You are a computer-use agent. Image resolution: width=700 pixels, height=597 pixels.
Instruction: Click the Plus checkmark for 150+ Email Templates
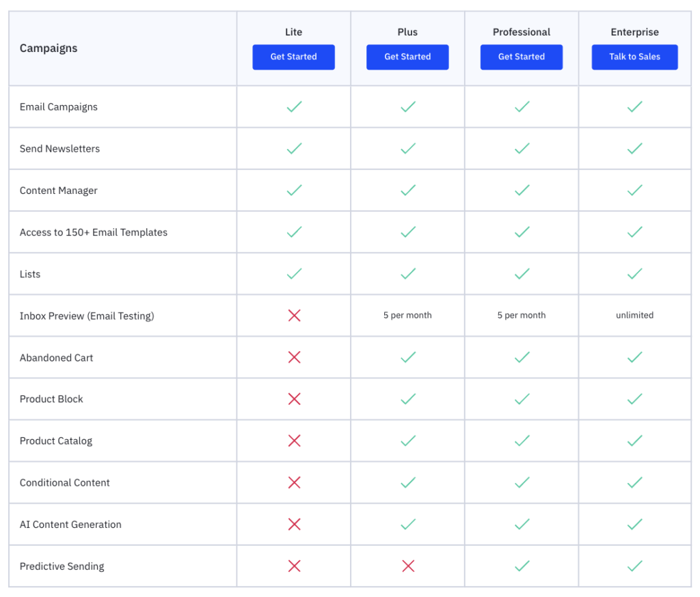[408, 232]
